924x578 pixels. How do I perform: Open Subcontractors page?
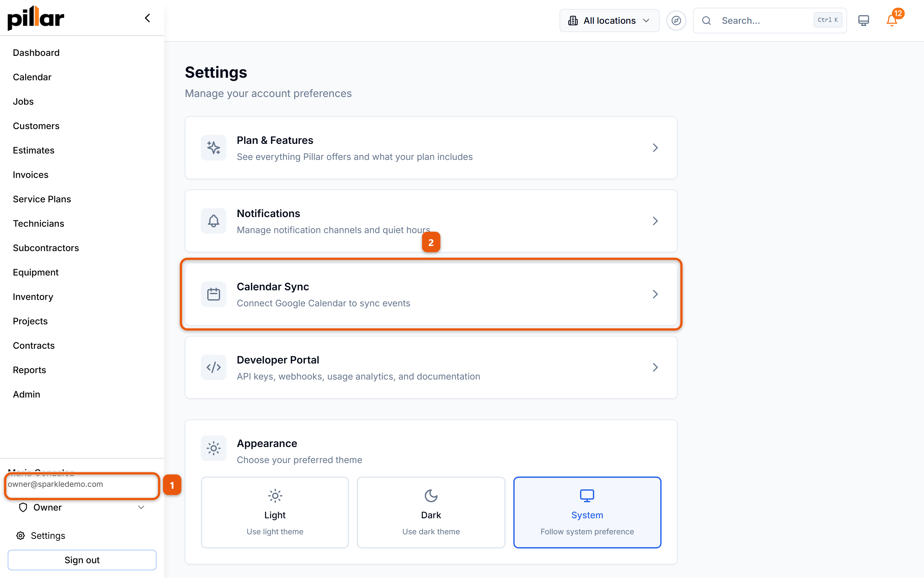[46, 248]
